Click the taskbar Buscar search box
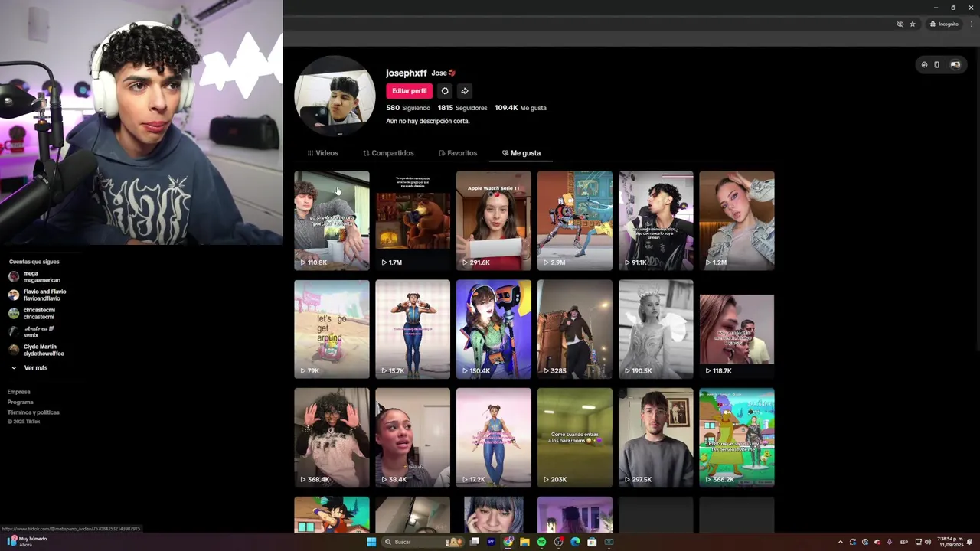The width and height of the screenshot is (980, 551). [423, 542]
